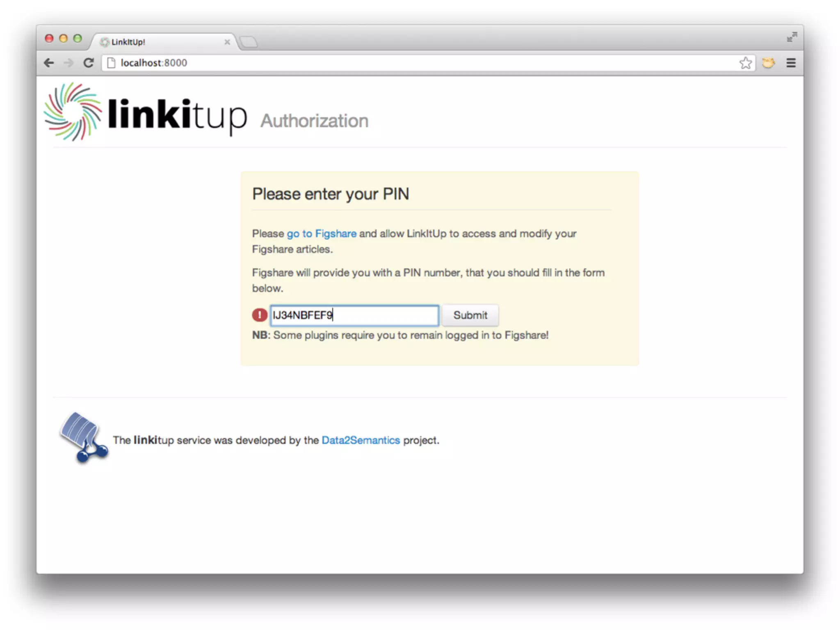Close the LinkItUp! tab
Image resolution: width=840 pixels, height=630 pixels.
[x=227, y=42]
